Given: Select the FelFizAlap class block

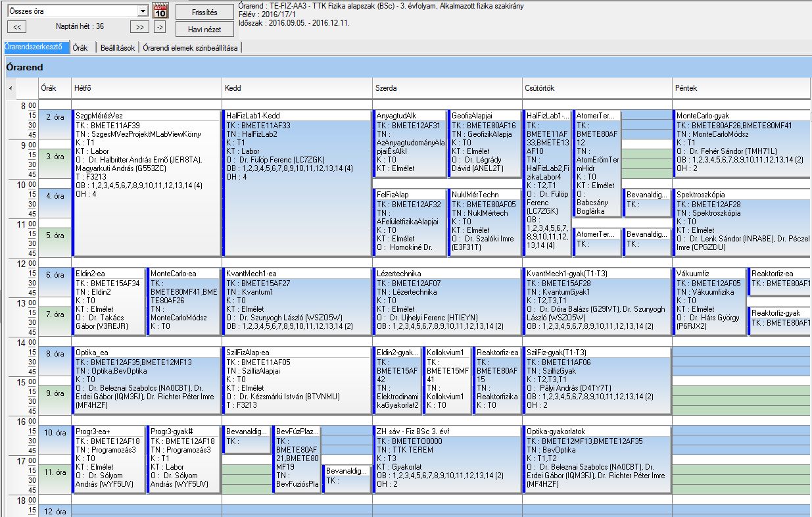Looking at the screenshot, I should coord(410,223).
